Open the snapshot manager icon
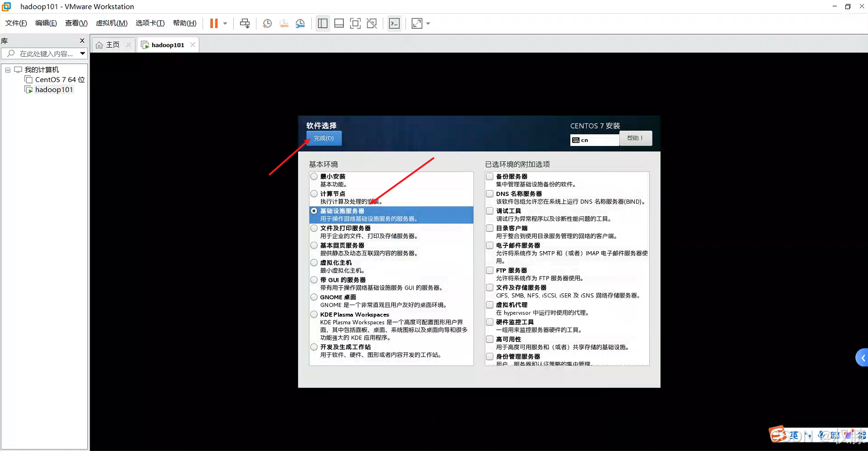The image size is (868, 451). tap(300, 23)
